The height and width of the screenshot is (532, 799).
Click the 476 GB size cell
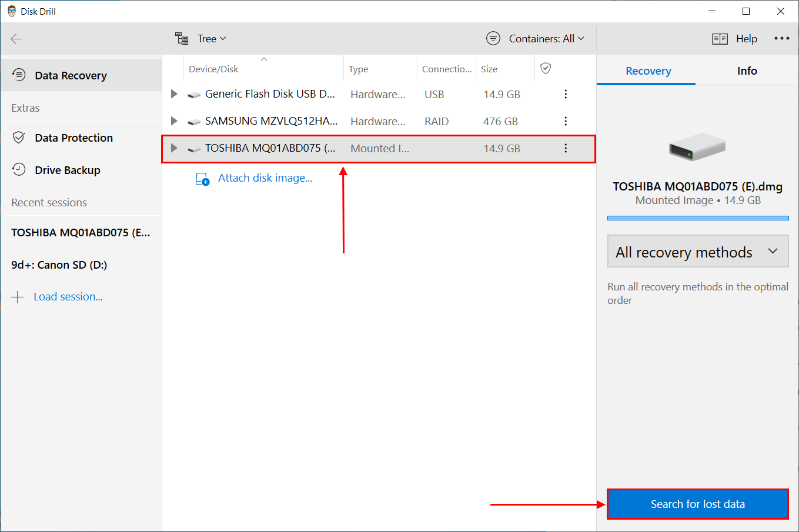(500, 121)
